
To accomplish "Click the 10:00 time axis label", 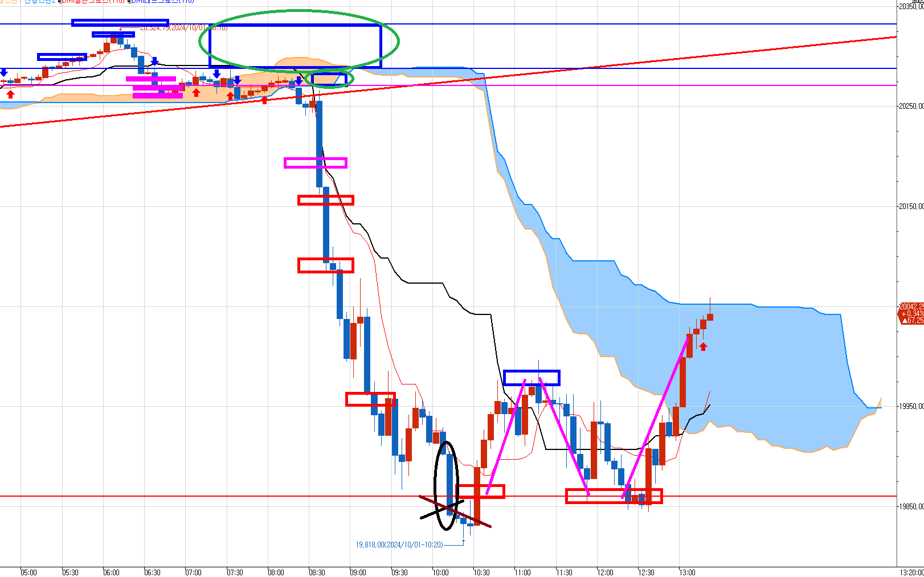I will pos(440,572).
